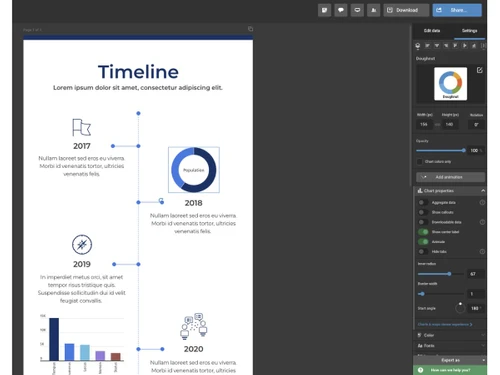
Task: Click the info icon beside Hide tabs
Action: [x=482, y=252]
